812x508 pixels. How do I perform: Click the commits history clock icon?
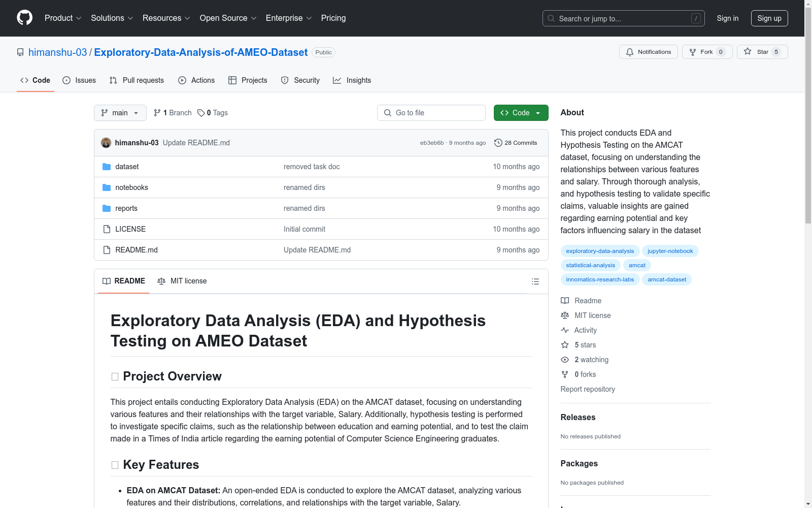tap(498, 143)
